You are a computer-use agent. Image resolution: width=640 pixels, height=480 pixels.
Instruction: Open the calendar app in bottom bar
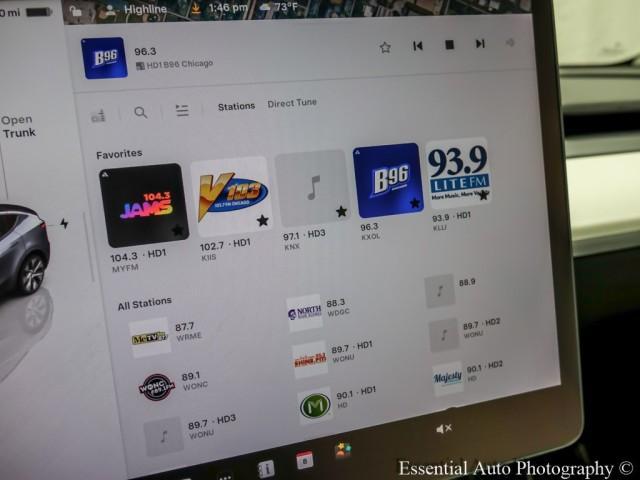304,460
